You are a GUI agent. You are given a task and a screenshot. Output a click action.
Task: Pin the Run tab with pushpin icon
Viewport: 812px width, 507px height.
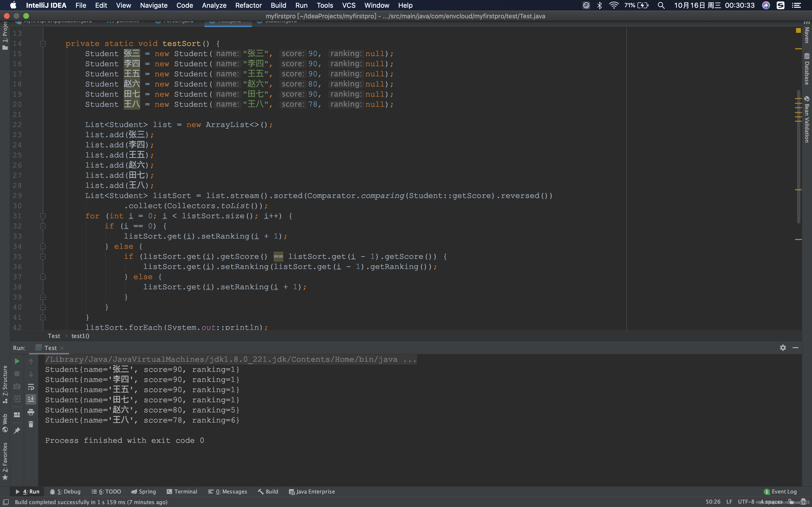17,430
